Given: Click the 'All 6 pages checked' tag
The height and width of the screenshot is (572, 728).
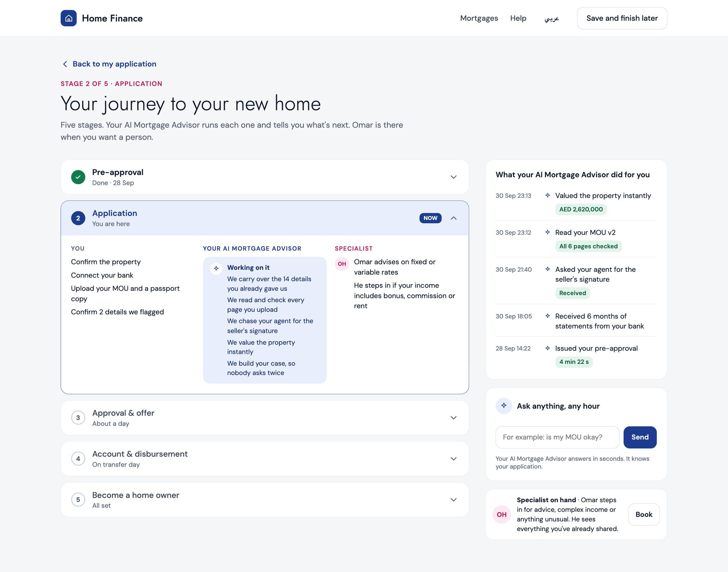Looking at the screenshot, I should tap(588, 246).
